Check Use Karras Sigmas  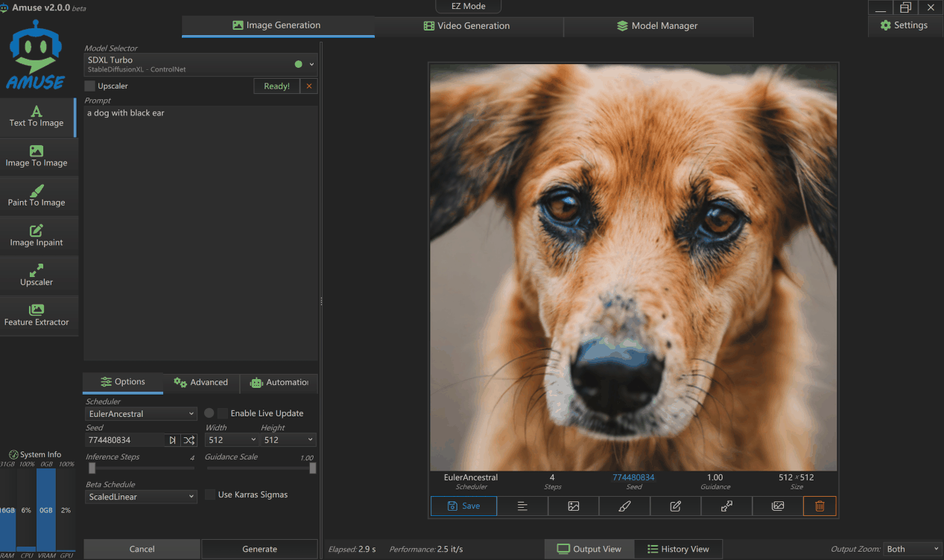point(210,495)
